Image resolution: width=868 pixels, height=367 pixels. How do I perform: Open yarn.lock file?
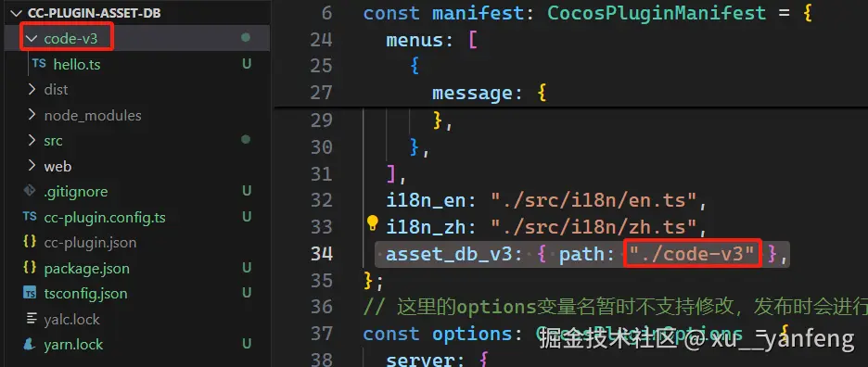tap(73, 345)
